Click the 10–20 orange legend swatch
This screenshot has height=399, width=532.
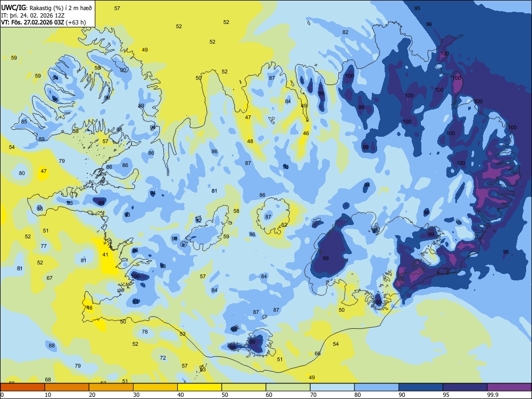coord(67,387)
